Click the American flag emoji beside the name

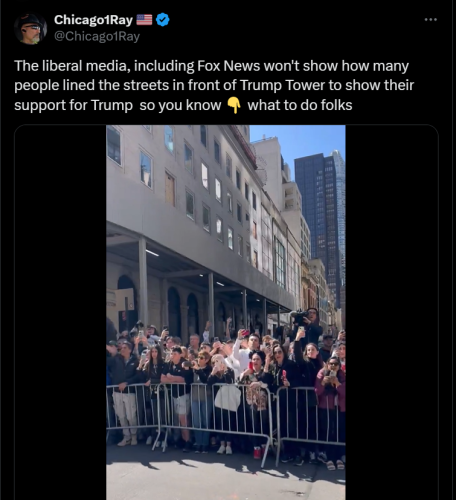pos(144,20)
